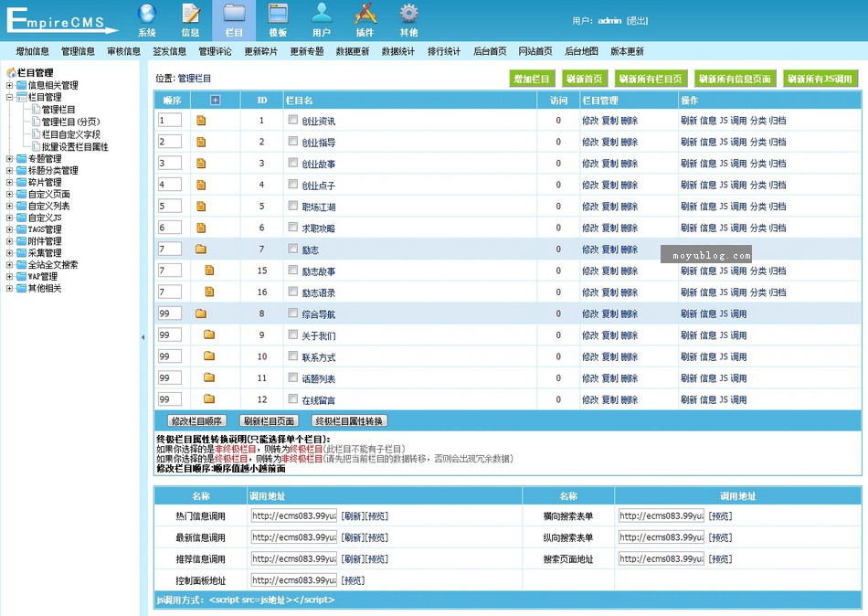The height and width of the screenshot is (616, 868).
Task: Click 预览 link for 控制面板地址
Action: (354, 580)
